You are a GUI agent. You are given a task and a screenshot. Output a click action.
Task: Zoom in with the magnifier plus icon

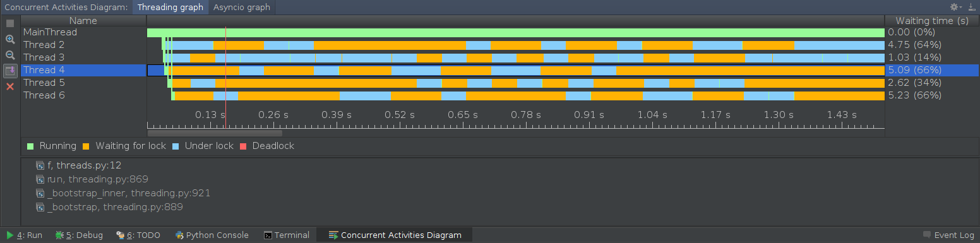pyautogui.click(x=10, y=39)
